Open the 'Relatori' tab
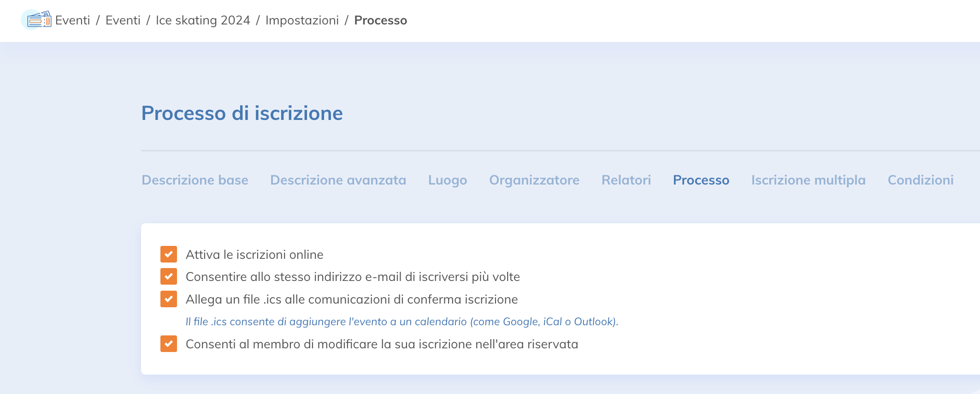This screenshot has height=394, width=980. tap(626, 180)
